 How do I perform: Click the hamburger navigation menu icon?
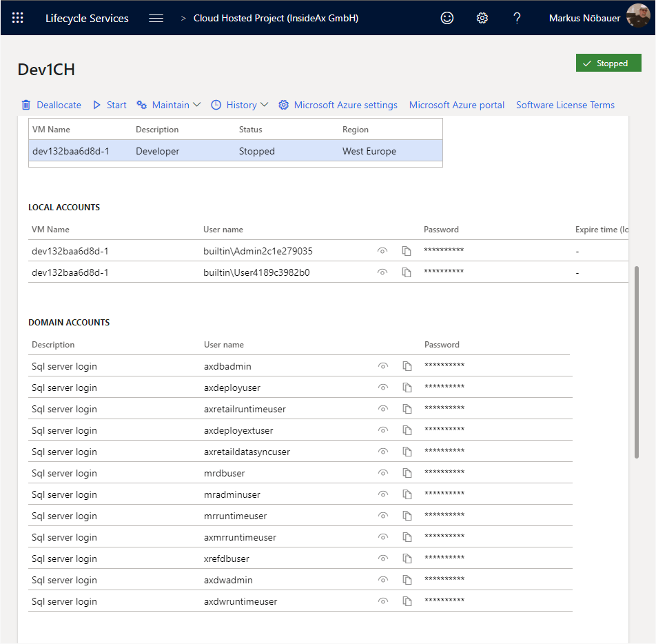(x=156, y=18)
